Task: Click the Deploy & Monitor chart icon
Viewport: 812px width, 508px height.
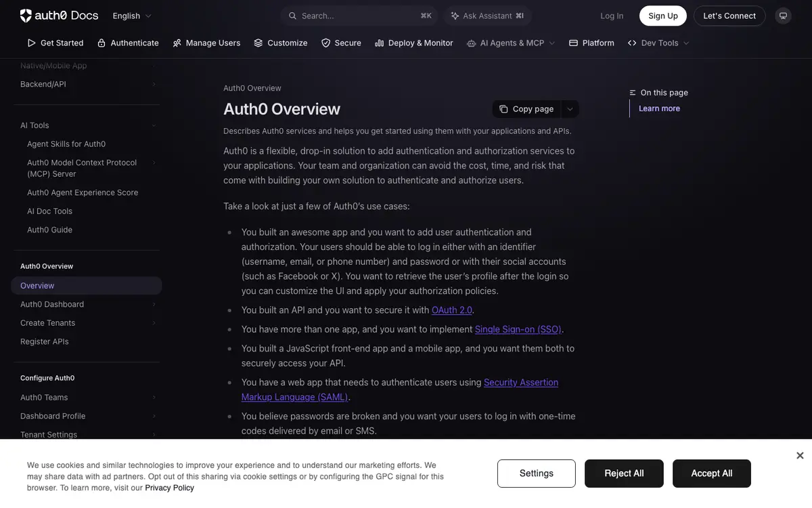Action: pos(380,43)
